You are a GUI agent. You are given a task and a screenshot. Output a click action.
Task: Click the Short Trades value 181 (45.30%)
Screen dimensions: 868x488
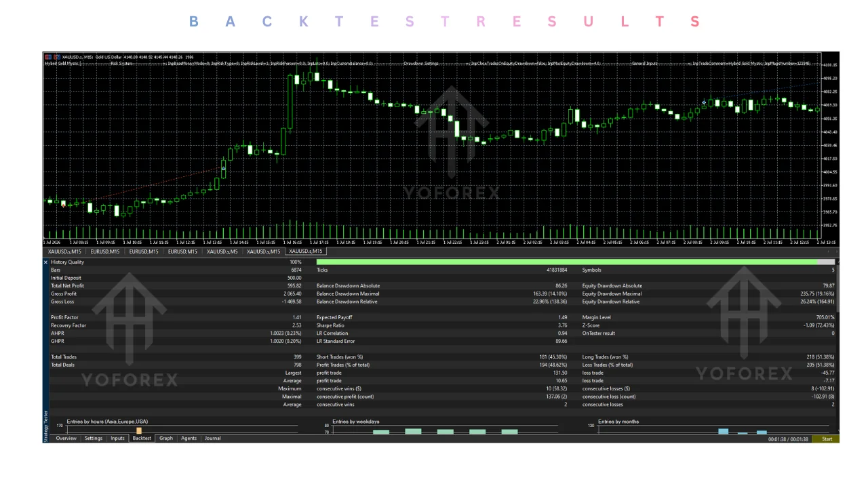point(552,357)
